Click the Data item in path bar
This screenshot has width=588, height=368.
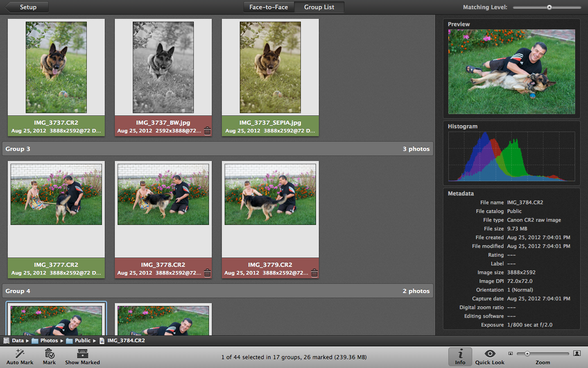[14, 341]
